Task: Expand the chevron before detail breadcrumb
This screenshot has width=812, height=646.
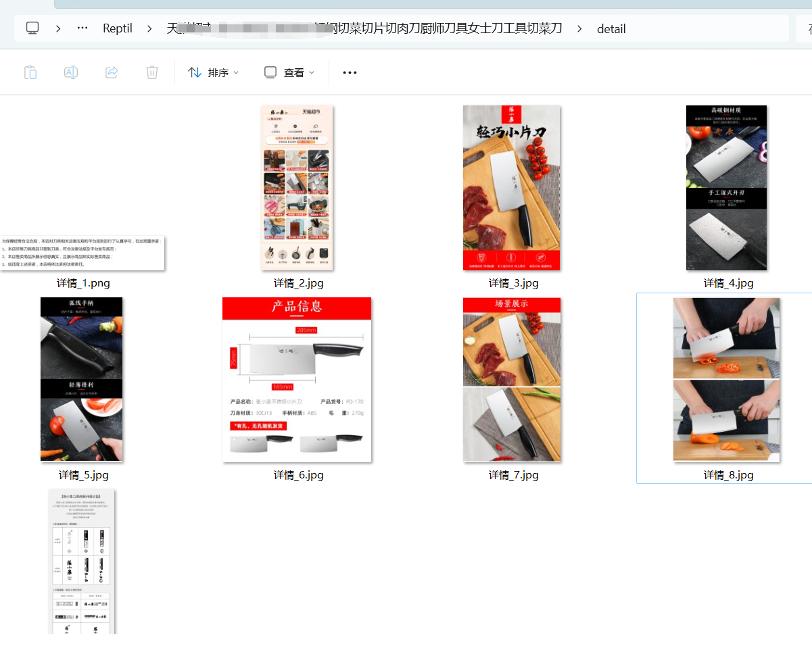Action: coord(579,28)
